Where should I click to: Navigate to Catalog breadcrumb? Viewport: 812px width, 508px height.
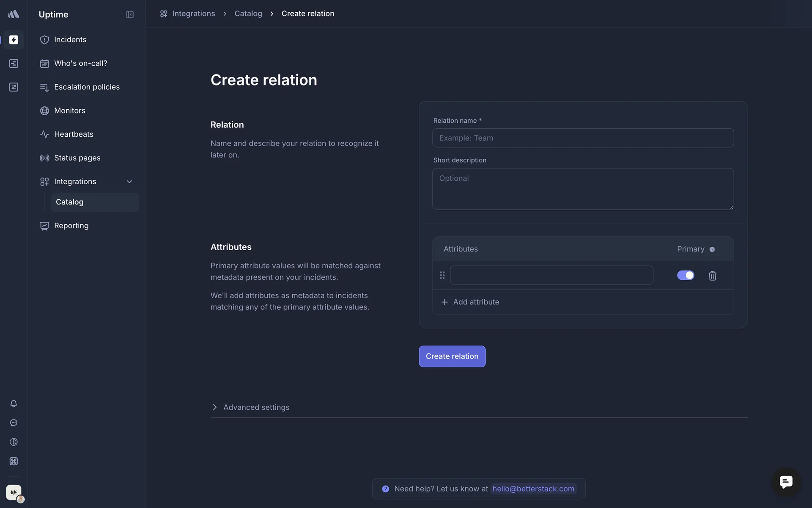pos(248,14)
